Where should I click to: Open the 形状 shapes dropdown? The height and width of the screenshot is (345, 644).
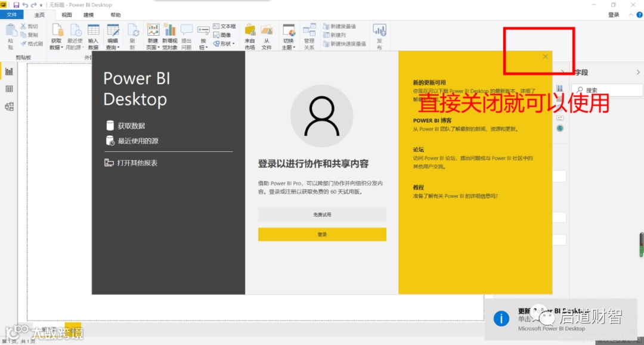click(x=224, y=43)
